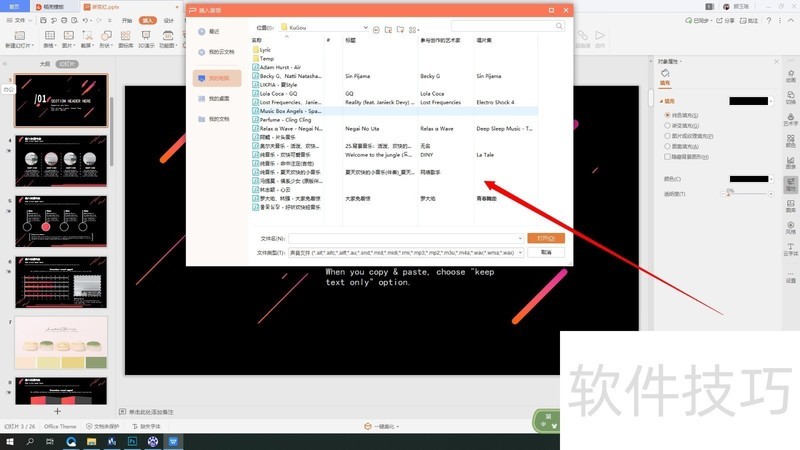Viewport: 800px width, 450px height.
Task: Select the Pattern Fill radio button
Action: (x=667, y=146)
